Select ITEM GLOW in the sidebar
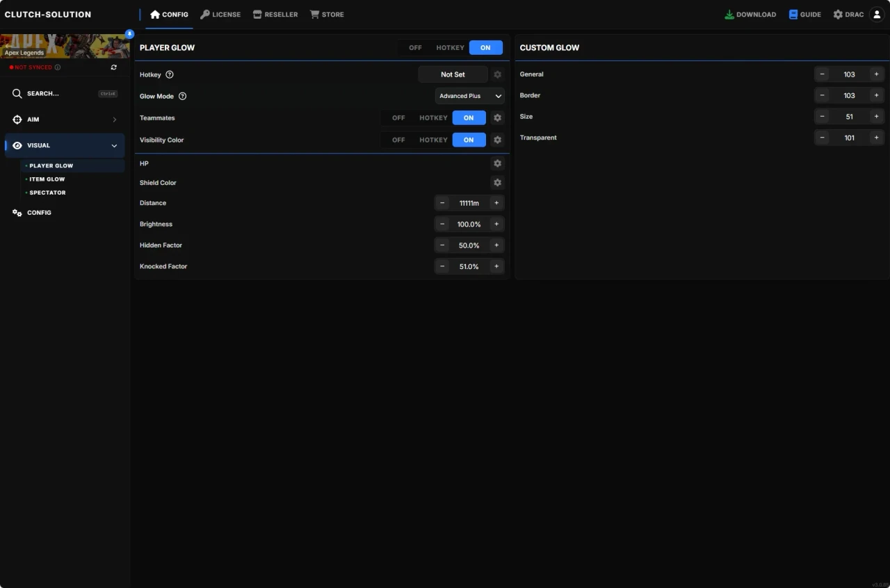This screenshot has width=890, height=588. [47, 179]
